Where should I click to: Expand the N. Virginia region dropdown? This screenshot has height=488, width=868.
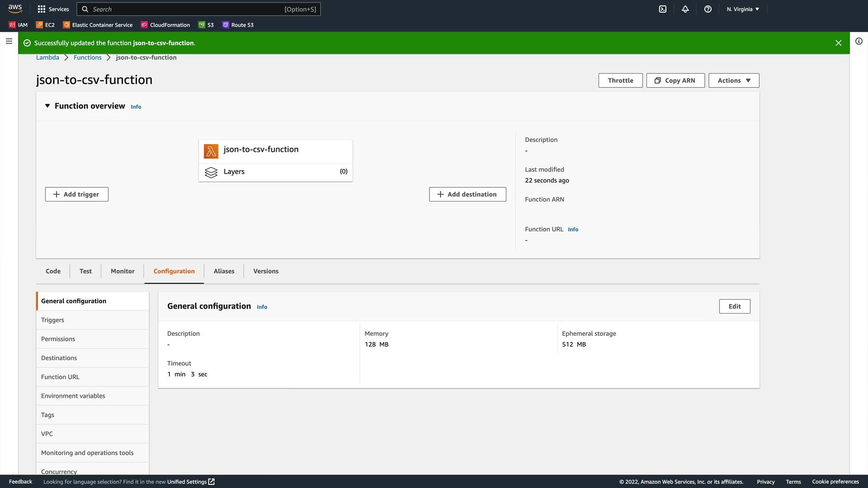(x=743, y=9)
